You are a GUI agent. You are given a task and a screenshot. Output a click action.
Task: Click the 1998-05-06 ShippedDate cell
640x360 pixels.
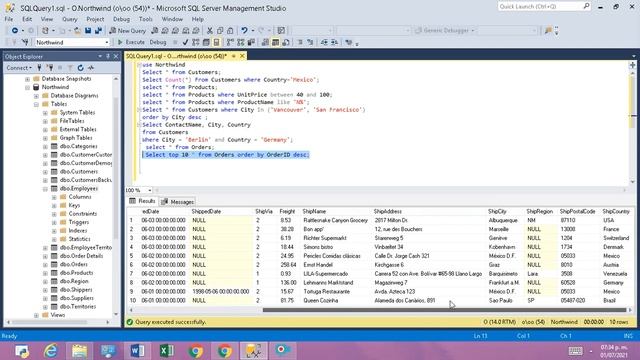[x=221, y=291]
